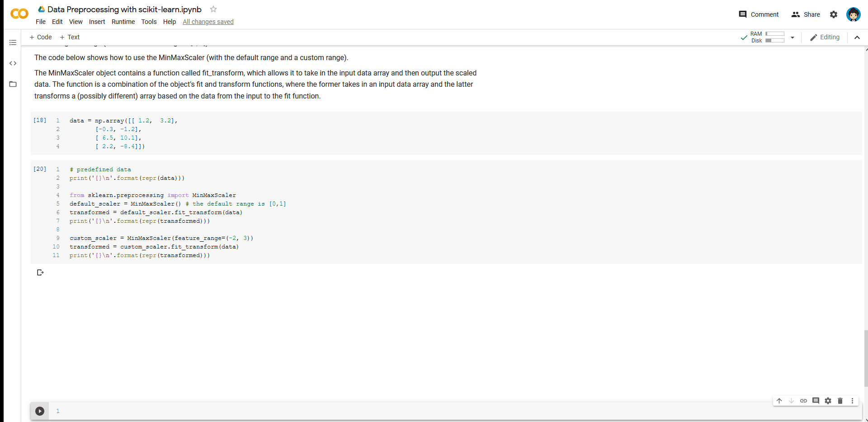Viewport: 868px width, 422px height.
Task: Move the current cell up
Action: [x=779, y=401]
